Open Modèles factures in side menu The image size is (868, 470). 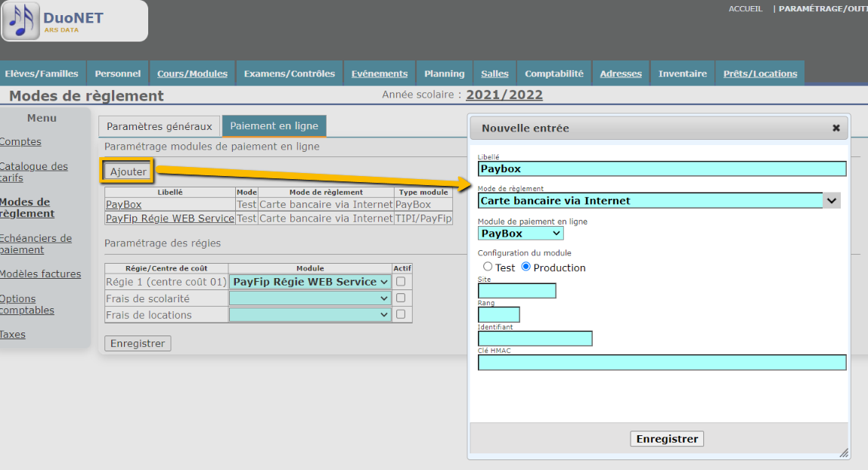click(40, 274)
